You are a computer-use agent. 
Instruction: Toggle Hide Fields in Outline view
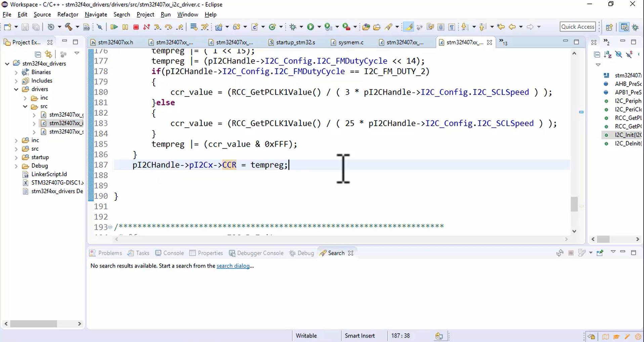618,54
